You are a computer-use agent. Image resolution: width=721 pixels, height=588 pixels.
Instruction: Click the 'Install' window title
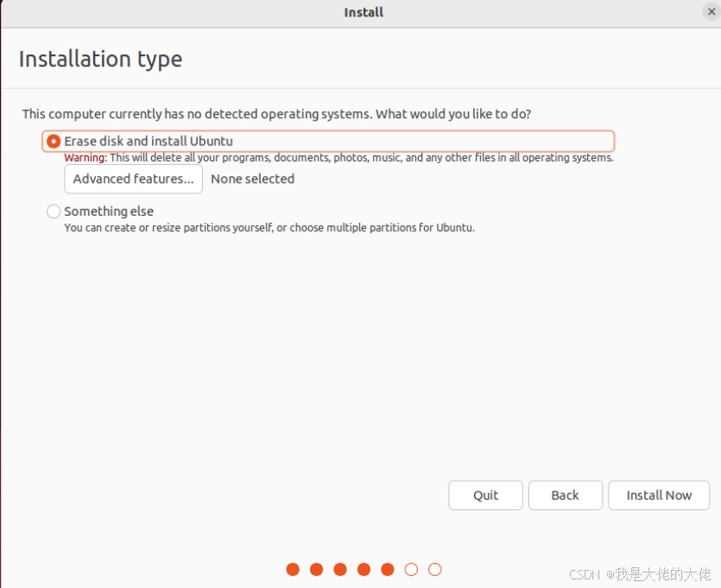click(x=364, y=12)
